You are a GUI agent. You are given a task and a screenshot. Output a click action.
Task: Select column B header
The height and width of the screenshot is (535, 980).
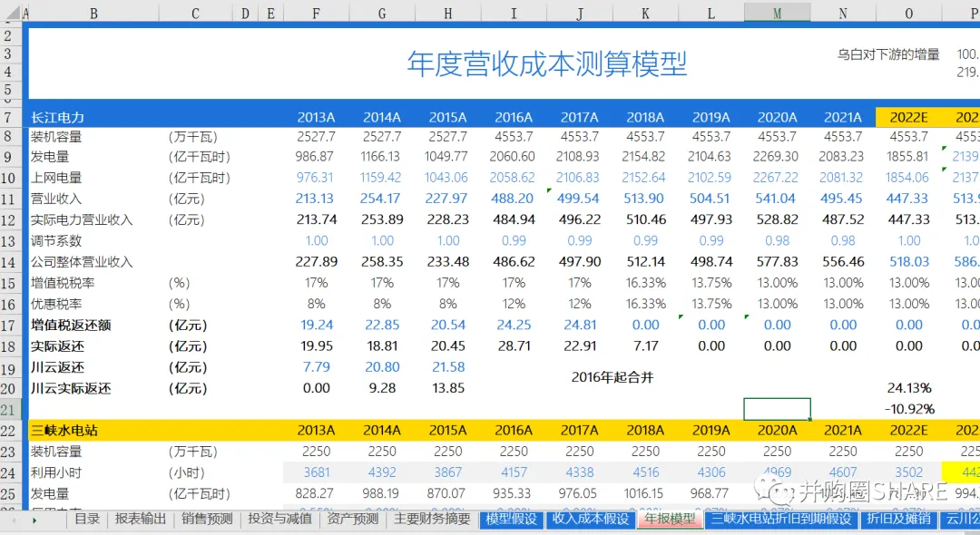coord(93,13)
